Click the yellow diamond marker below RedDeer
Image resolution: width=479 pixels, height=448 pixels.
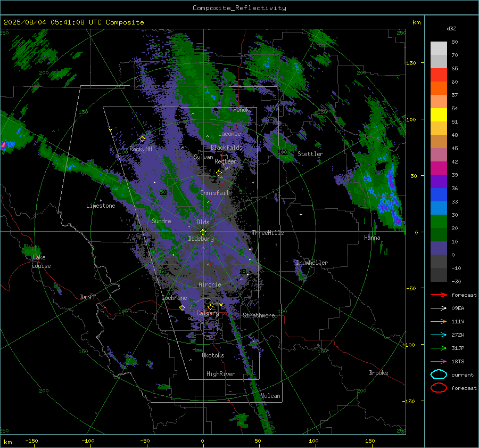[x=219, y=173]
